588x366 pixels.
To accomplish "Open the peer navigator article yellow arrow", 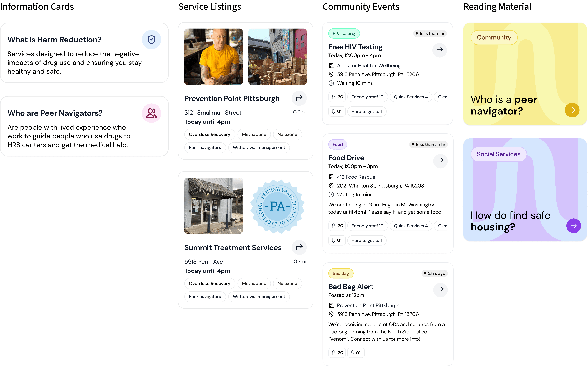I will tap(572, 110).
